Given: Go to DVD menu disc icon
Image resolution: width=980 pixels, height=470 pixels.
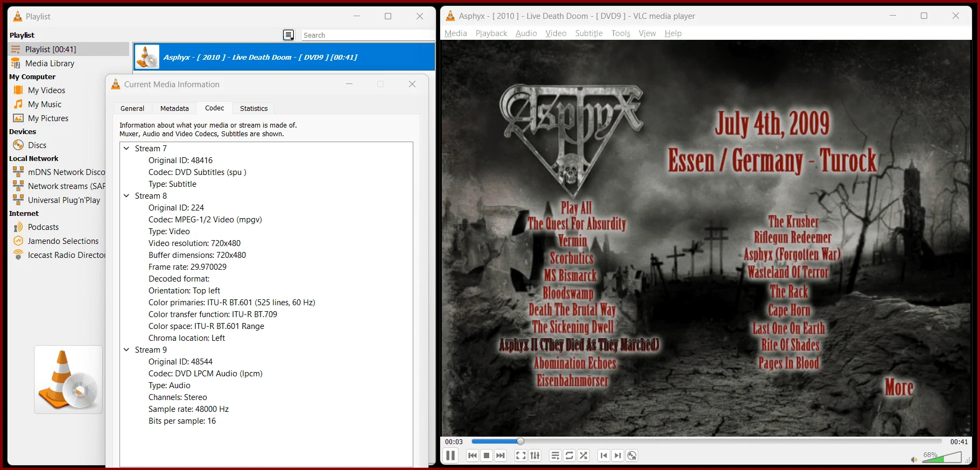Looking at the screenshot, I should [632, 455].
